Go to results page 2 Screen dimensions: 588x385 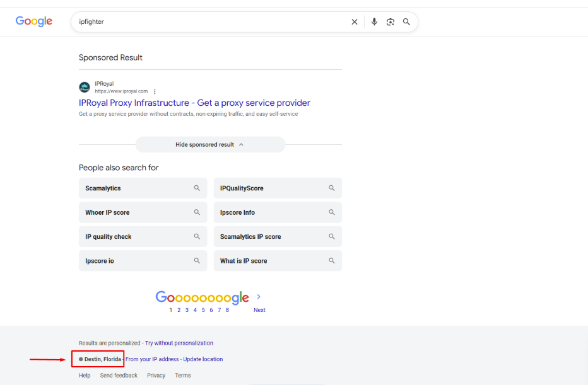coord(179,310)
